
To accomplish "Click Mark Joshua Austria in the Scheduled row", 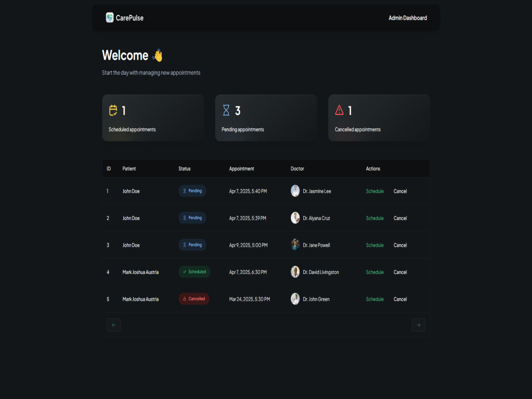I will tap(140, 272).
